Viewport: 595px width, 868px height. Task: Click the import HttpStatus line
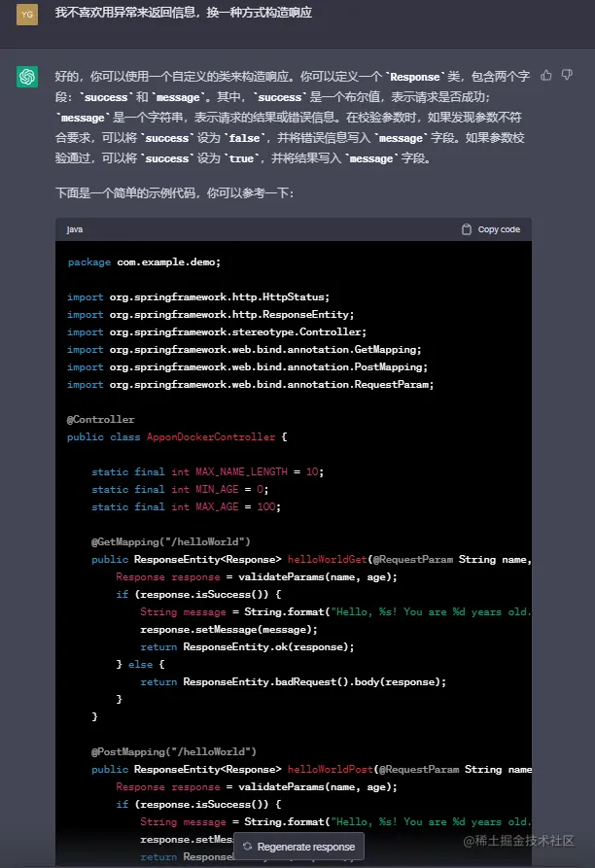tap(198, 296)
